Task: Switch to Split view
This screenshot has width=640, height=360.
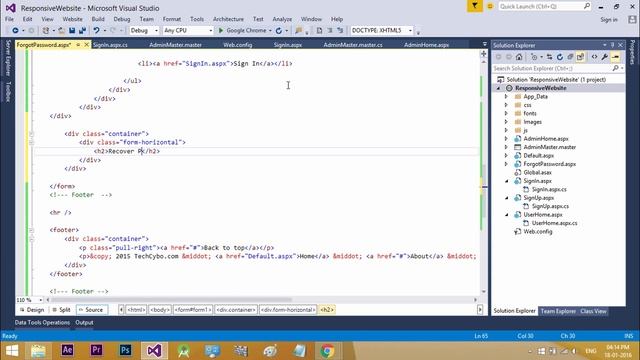Action: (62, 310)
